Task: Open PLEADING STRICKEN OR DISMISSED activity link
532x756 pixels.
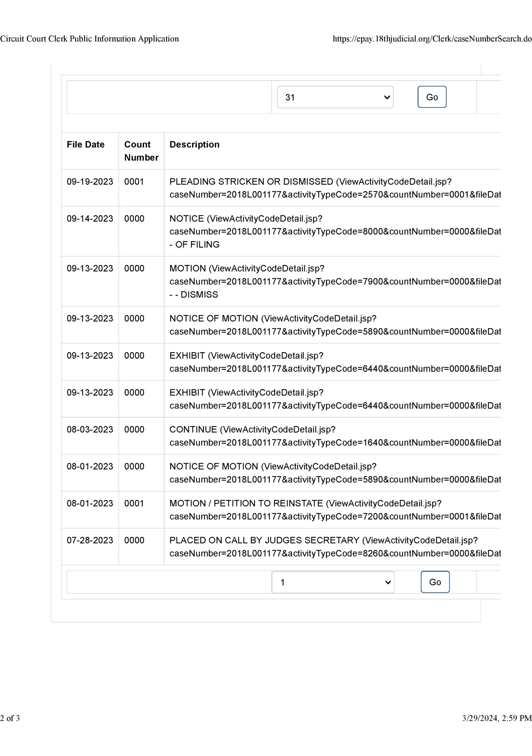Action: [x=335, y=188]
